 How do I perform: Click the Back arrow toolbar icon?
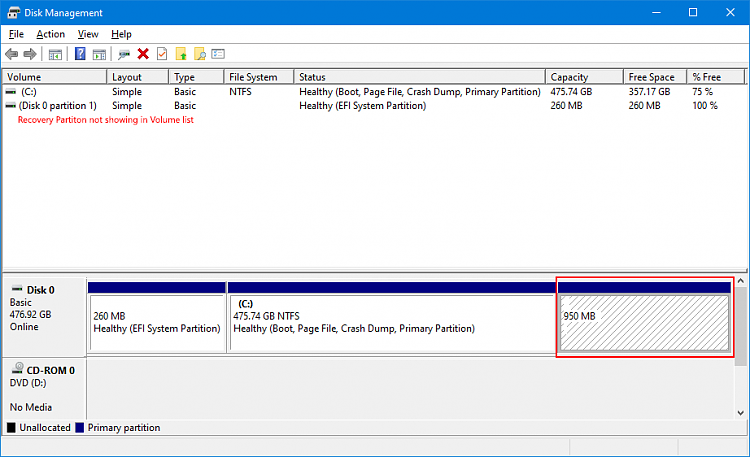coord(11,54)
